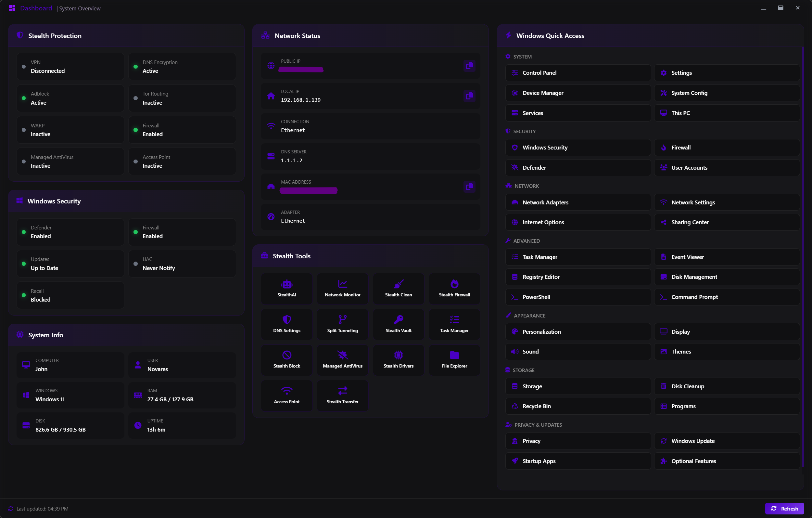
Task: Open the Stealth Block tool
Action: point(286,360)
